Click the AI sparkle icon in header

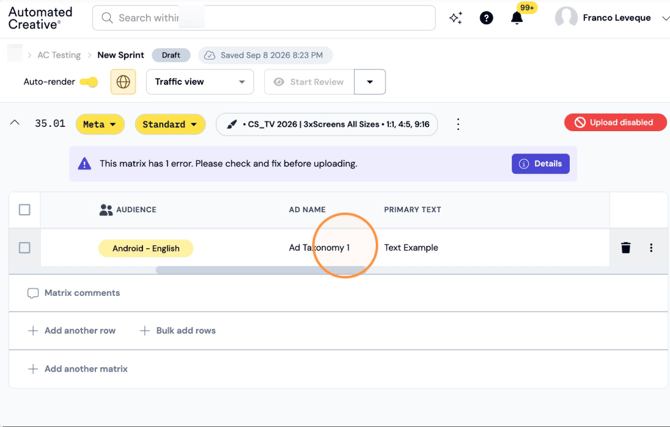455,18
